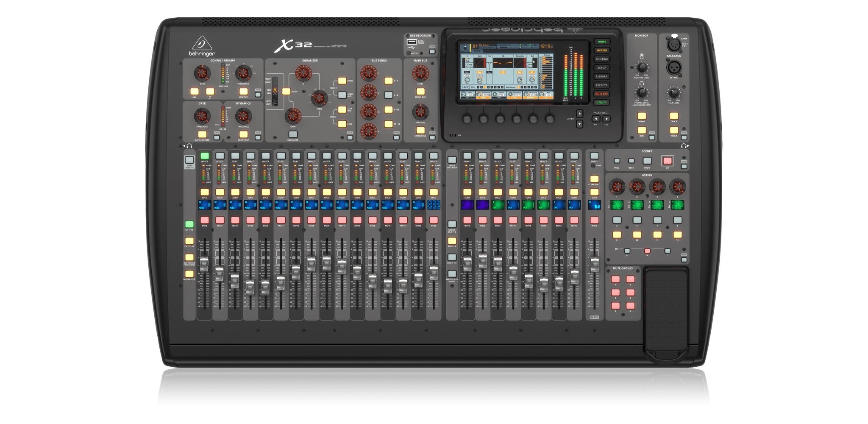Select the Equalizer Q knob
The height and width of the screenshot is (424, 868).
303,73
